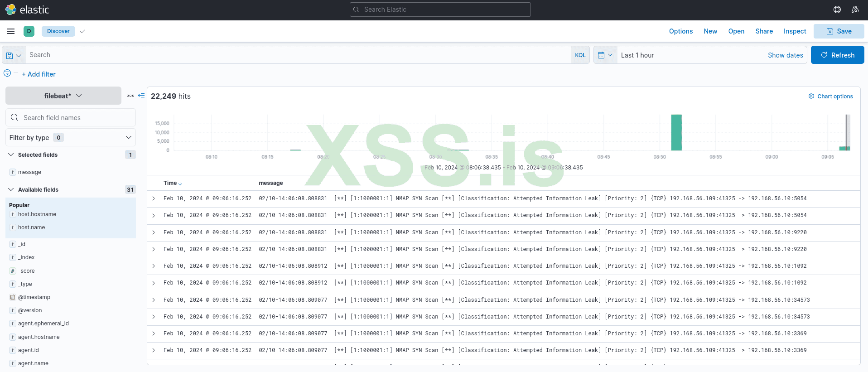Click the message column header
Viewport: 868px width, 372px height.
tap(271, 183)
